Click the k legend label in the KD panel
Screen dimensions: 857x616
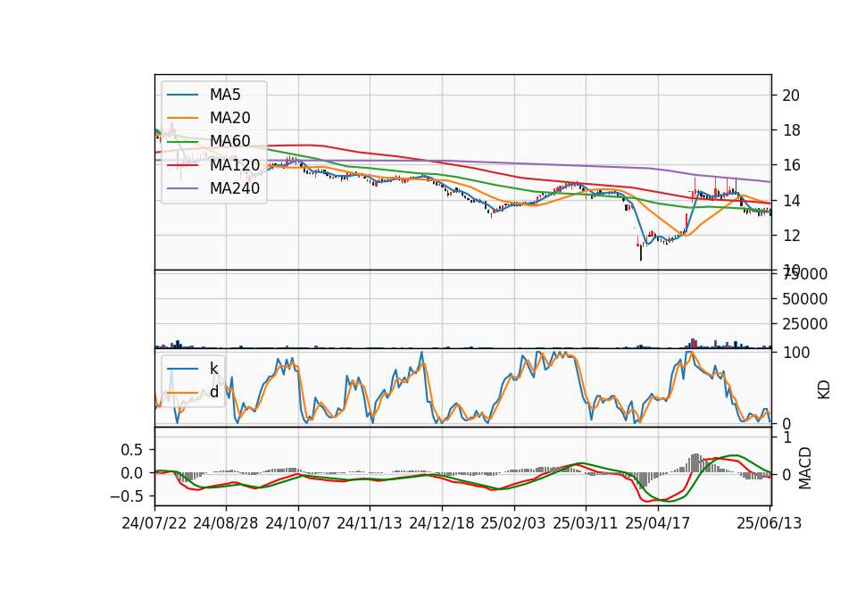pos(213,369)
